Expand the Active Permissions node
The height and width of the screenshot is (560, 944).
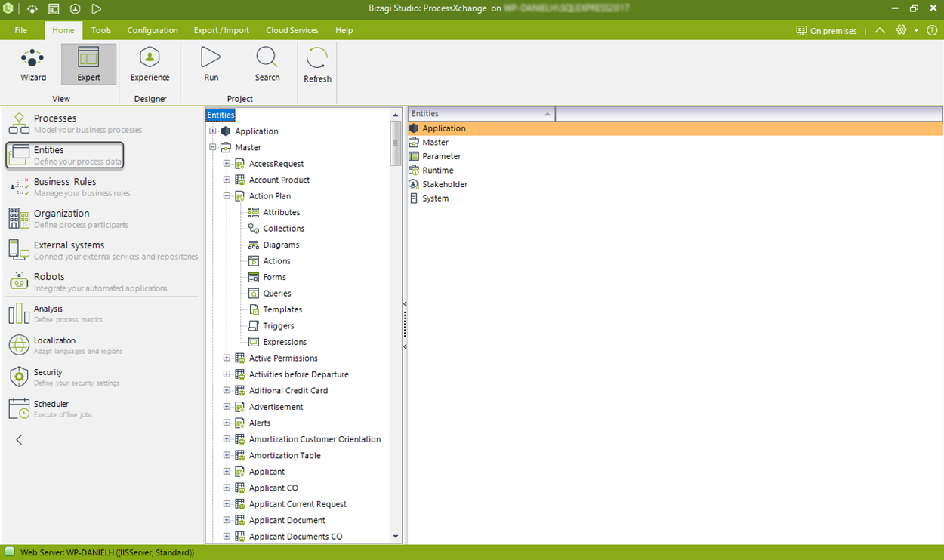pyautogui.click(x=227, y=358)
